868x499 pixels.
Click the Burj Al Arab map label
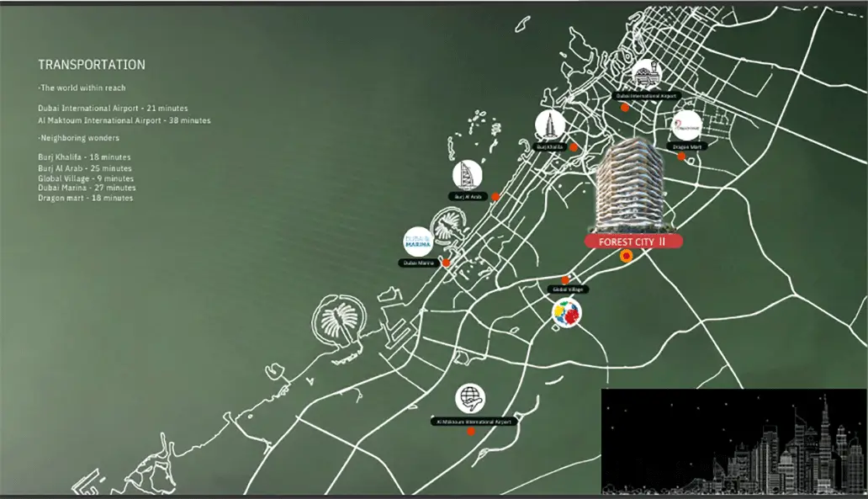[x=468, y=197]
